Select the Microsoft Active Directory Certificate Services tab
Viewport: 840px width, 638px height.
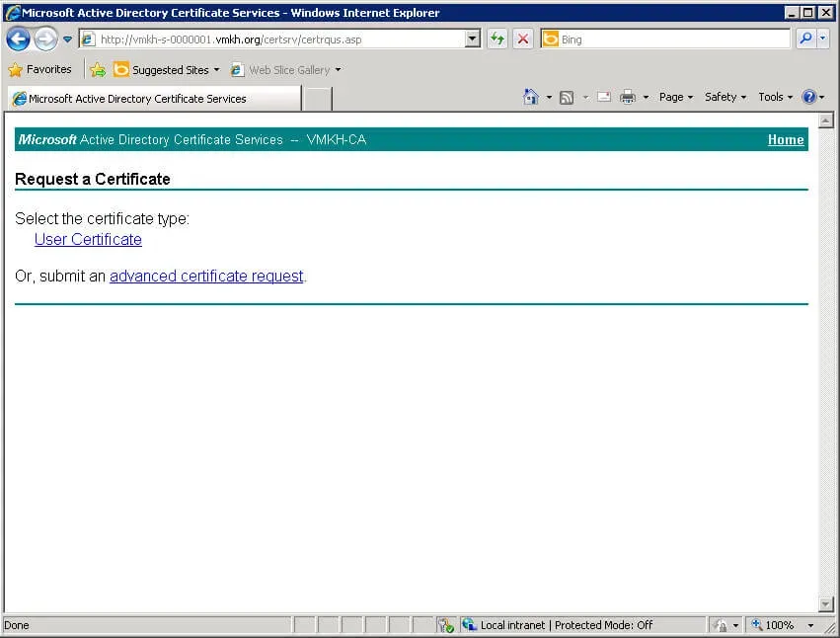click(x=154, y=99)
